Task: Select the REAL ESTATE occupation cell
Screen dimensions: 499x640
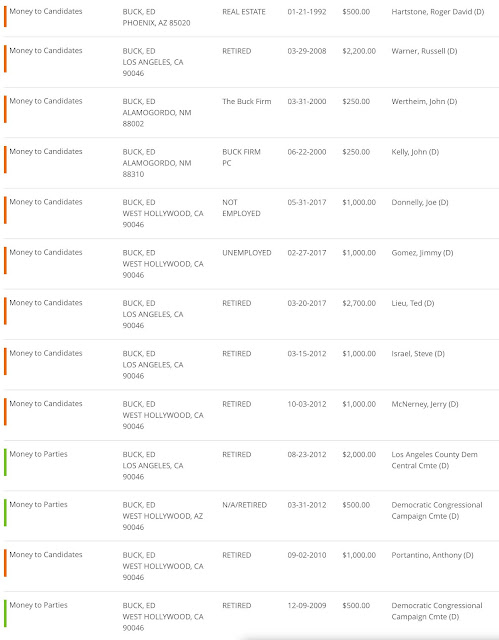Action: (x=244, y=12)
